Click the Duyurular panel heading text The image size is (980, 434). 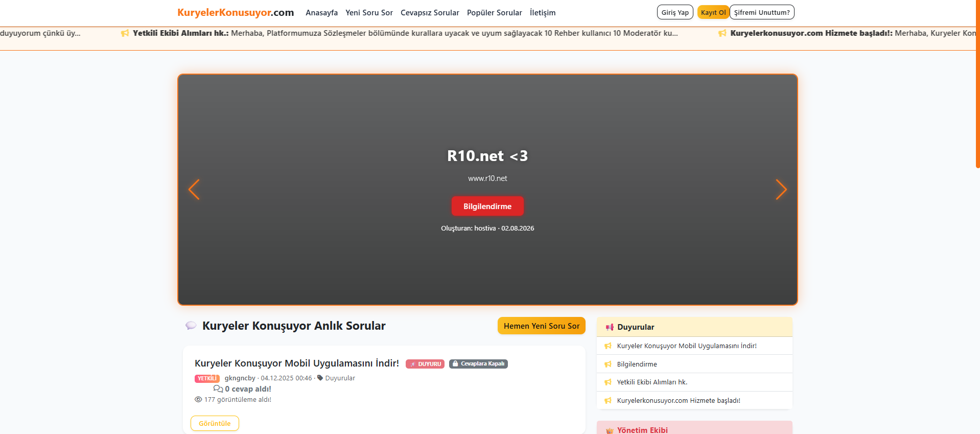point(636,327)
